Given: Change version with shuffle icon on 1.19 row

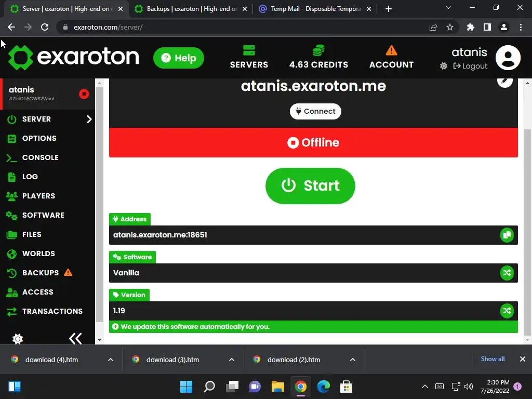Looking at the screenshot, I should tap(507, 311).
